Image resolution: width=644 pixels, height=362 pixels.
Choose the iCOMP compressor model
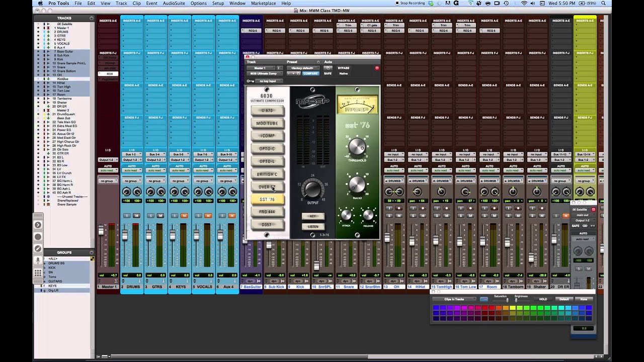click(x=267, y=136)
